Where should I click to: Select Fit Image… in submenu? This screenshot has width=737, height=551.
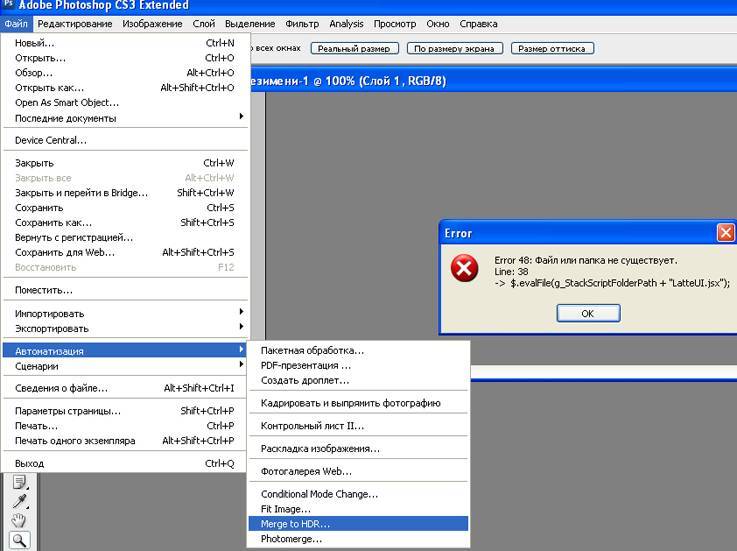click(x=358, y=509)
